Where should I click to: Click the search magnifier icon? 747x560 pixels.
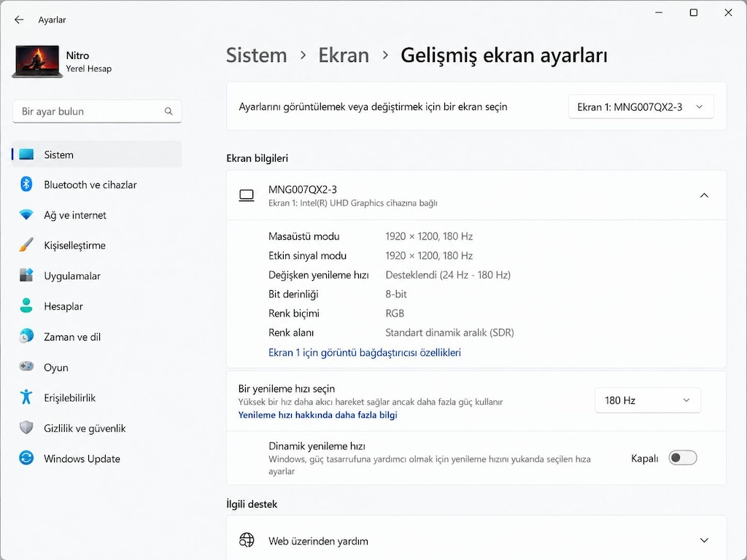click(169, 111)
